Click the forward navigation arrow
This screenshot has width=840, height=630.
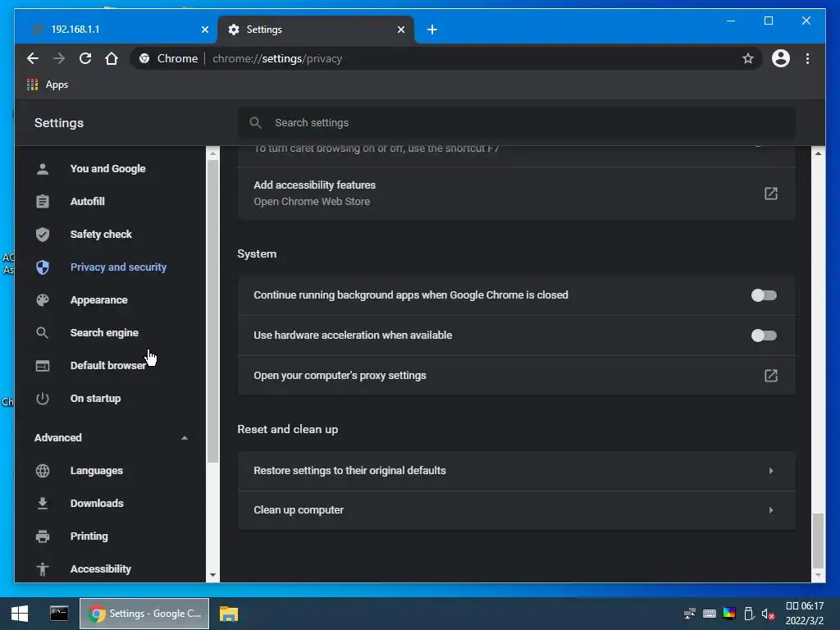click(x=59, y=58)
